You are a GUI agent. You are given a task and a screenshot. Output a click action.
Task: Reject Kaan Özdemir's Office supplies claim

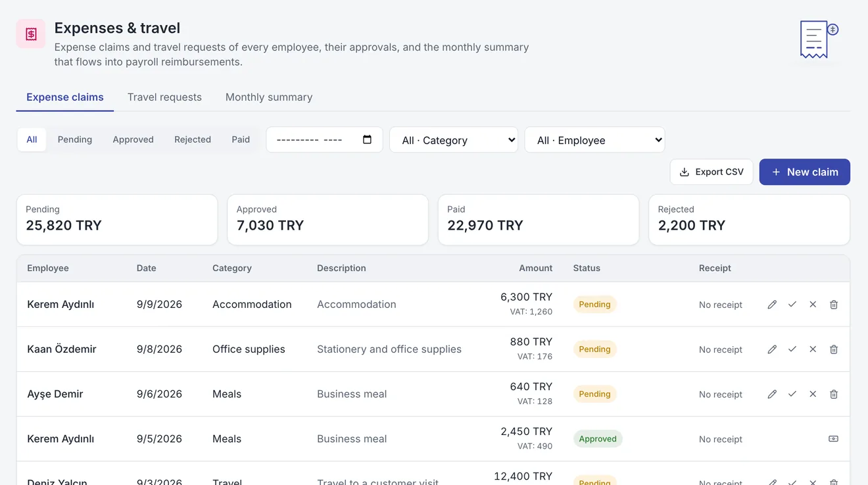click(813, 349)
